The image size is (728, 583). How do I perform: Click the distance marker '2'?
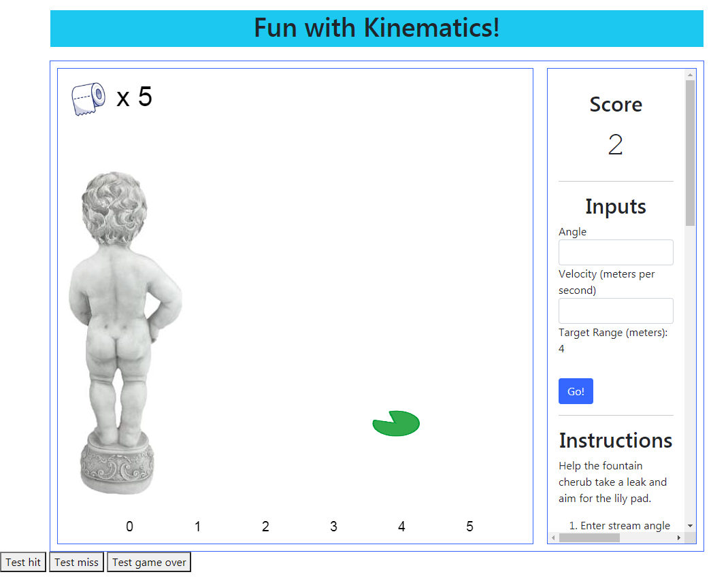click(265, 527)
